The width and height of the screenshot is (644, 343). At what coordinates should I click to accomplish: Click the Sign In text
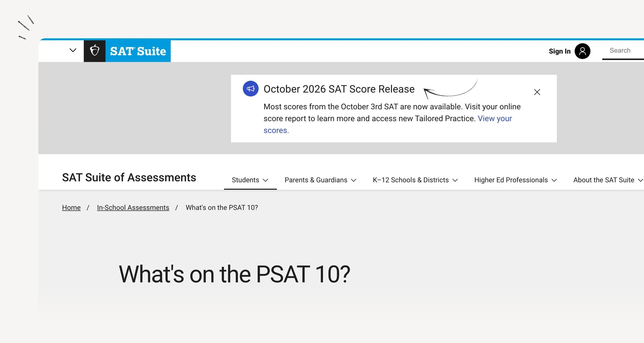[559, 51]
